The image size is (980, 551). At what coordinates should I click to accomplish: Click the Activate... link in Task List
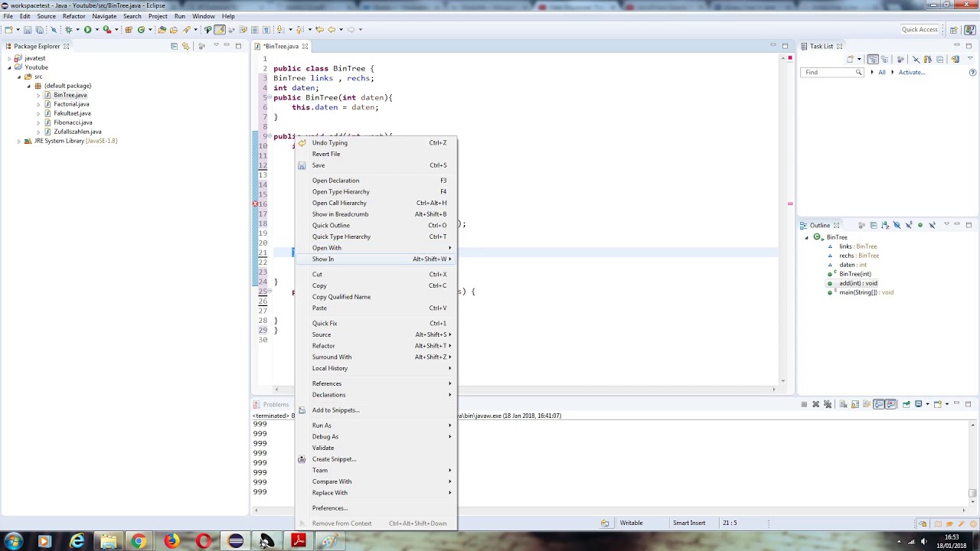(x=912, y=72)
